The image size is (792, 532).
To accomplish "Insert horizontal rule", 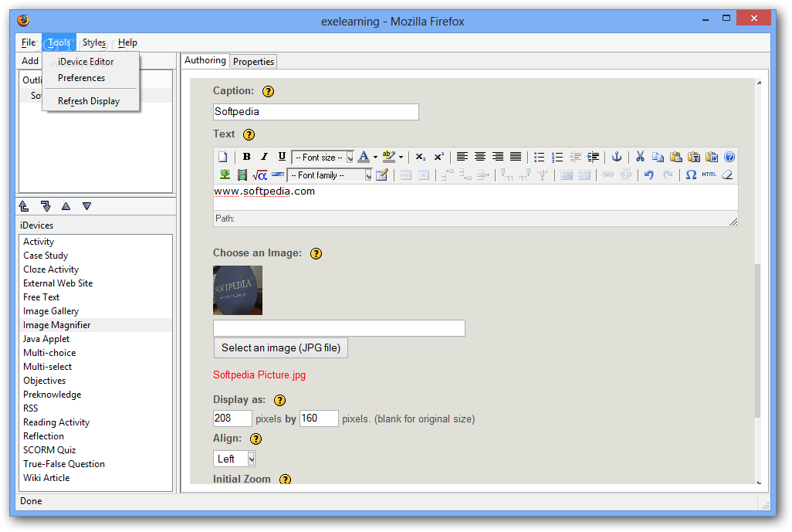I will pyautogui.click(x=278, y=175).
